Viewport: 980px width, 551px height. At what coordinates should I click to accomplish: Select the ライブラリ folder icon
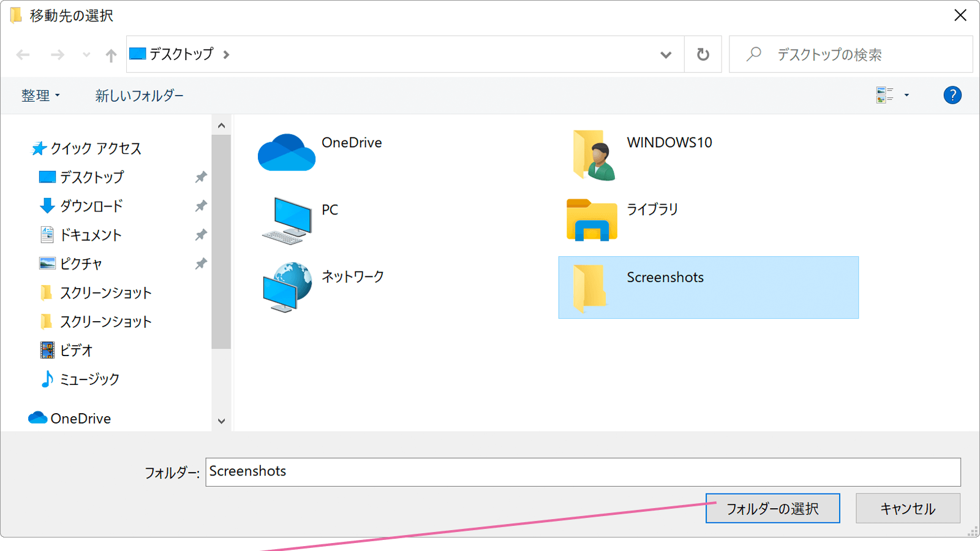(x=592, y=219)
